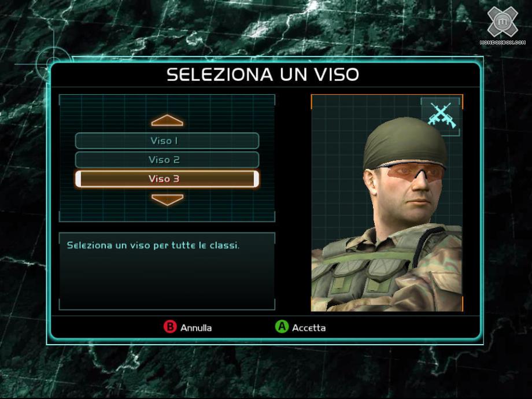Click the crossed rifles class icon
The height and width of the screenshot is (399, 532).
[x=441, y=116]
